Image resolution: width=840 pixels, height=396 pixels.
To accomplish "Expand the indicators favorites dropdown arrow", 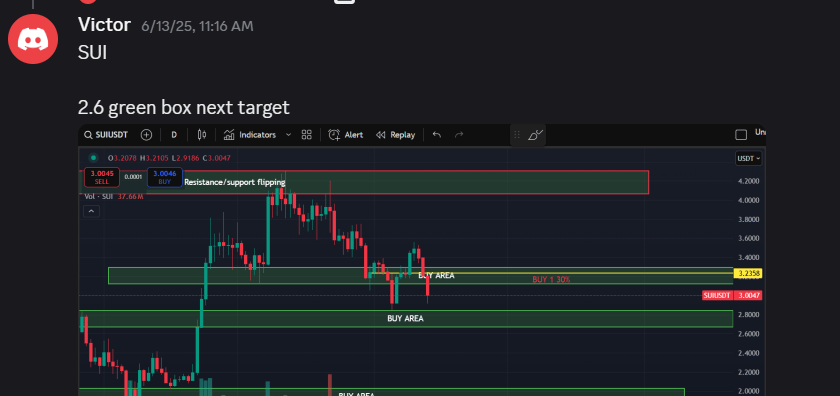I will (x=289, y=135).
